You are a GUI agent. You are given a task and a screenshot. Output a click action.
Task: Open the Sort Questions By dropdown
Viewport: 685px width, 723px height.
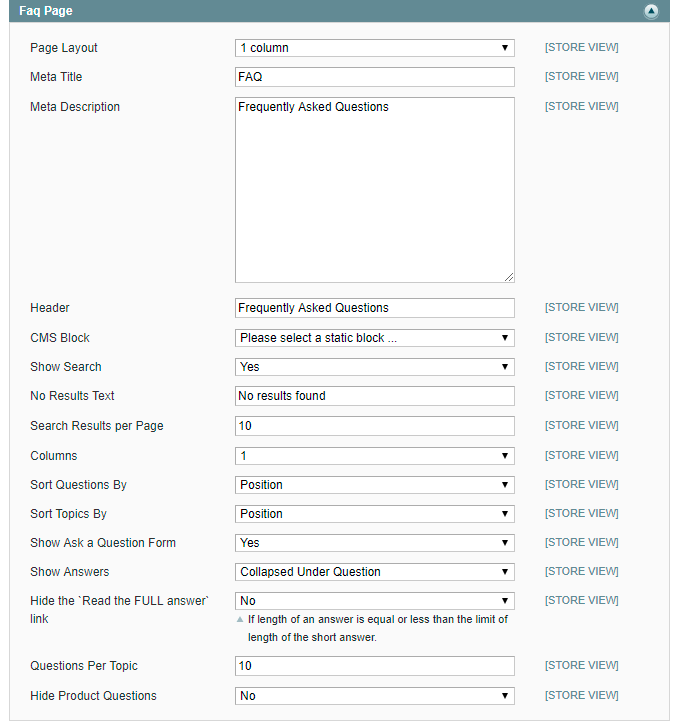point(374,485)
